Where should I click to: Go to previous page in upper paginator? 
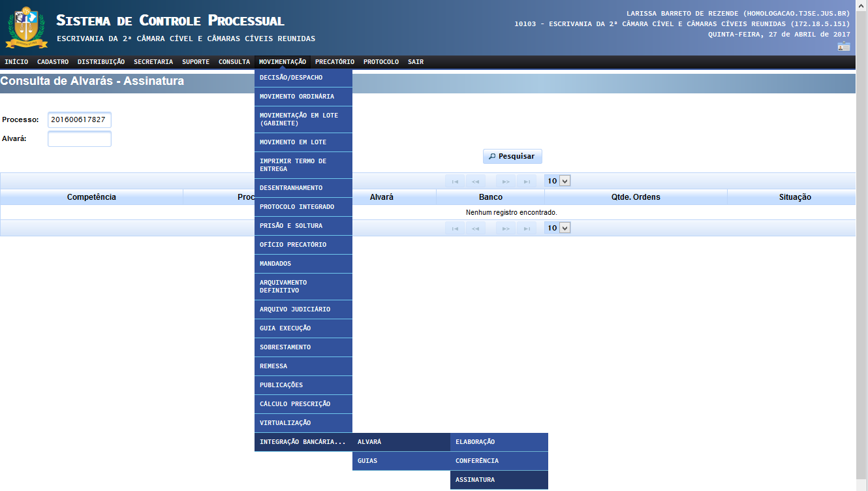click(476, 181)
